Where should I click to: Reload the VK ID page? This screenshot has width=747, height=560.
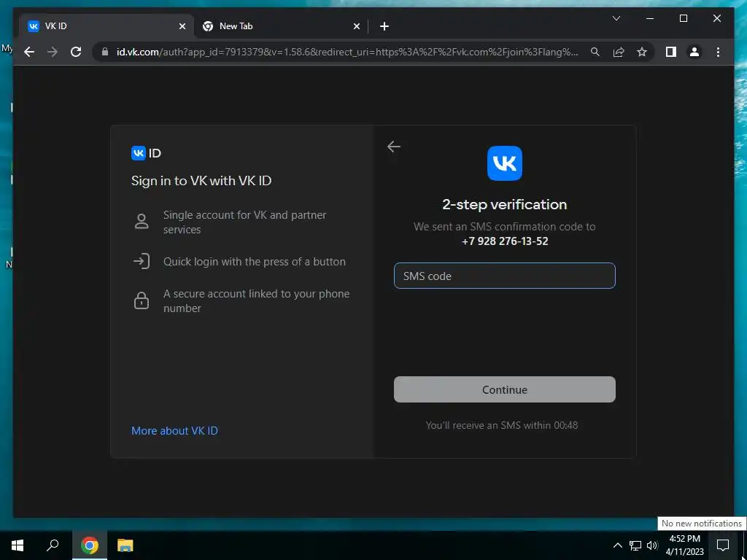click(76, 52)
